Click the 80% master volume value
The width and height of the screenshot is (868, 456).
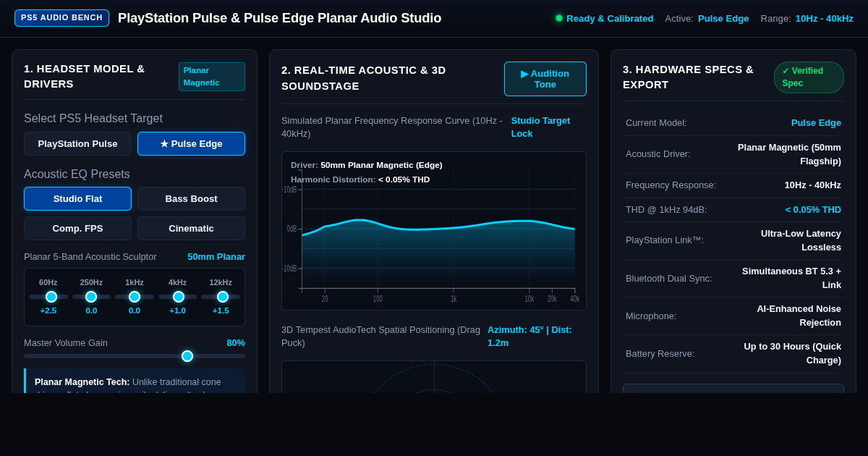[x=236, y=343]
